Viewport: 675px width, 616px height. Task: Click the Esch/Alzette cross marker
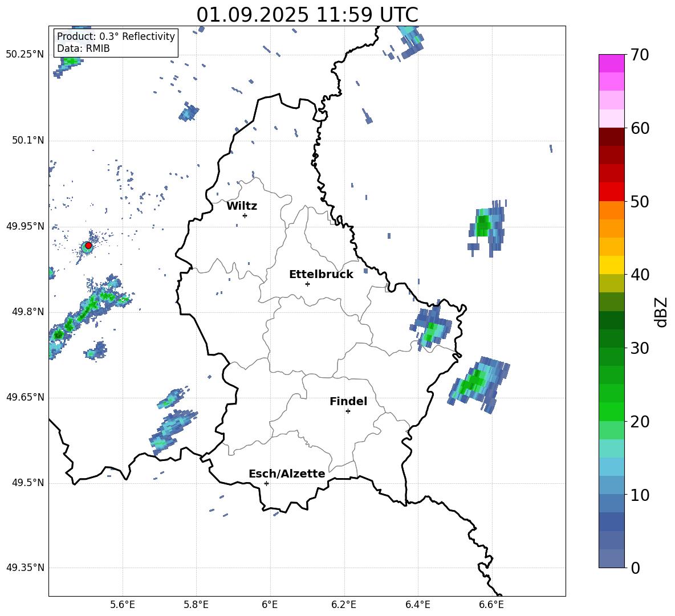pyautogui.click(x=266, y=483)
